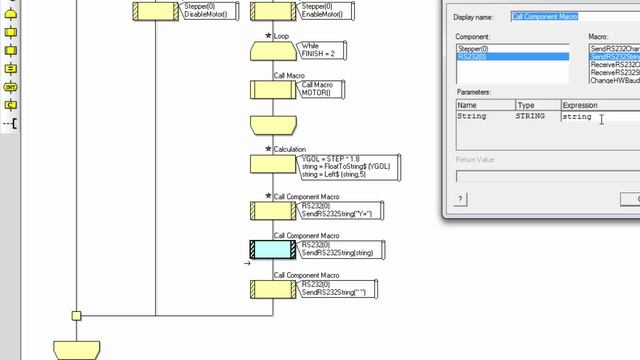Screen dimensions: 640x360
Task: Click the Type column header in Parameters
Action: coord(538,105)
